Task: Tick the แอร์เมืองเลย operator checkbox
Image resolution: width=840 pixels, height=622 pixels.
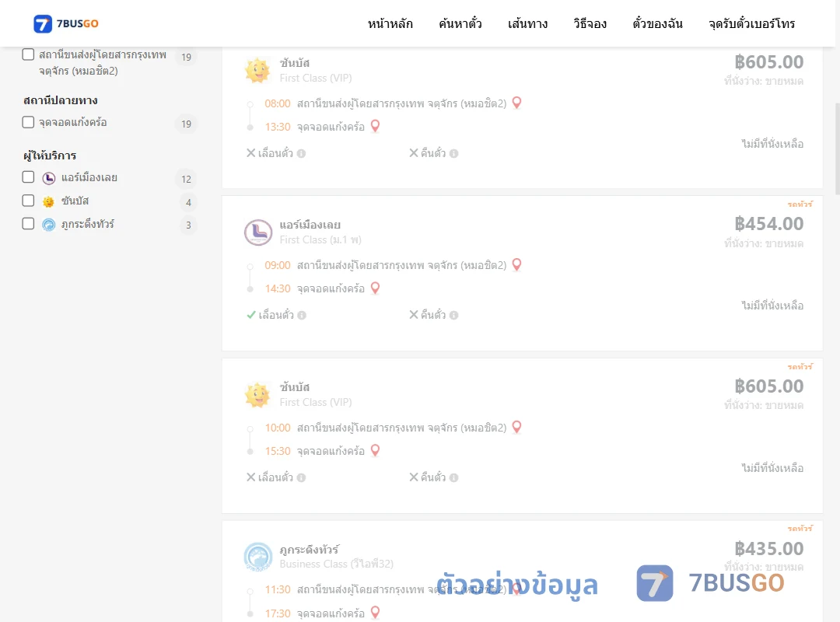Action: pos(28,177)
